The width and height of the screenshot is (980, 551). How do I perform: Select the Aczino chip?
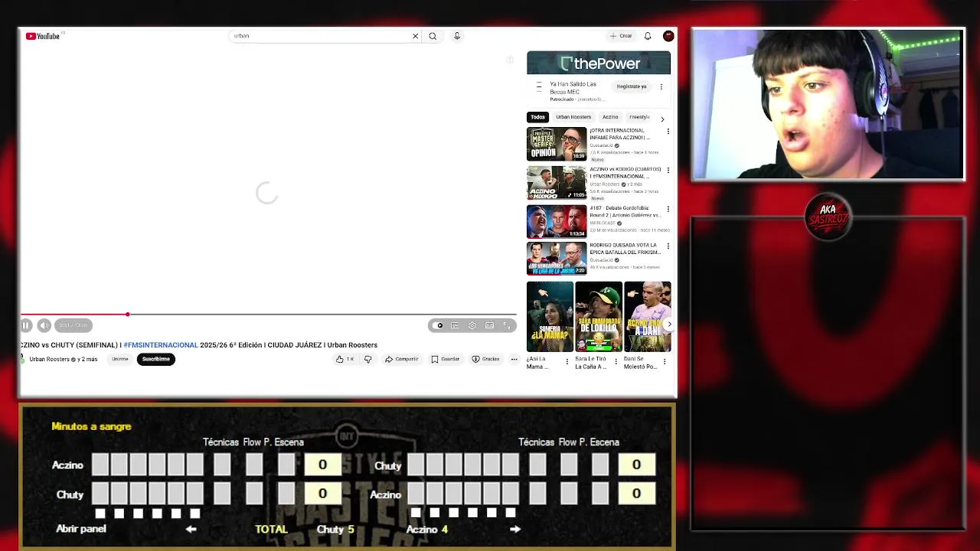(x=610, y=117)
